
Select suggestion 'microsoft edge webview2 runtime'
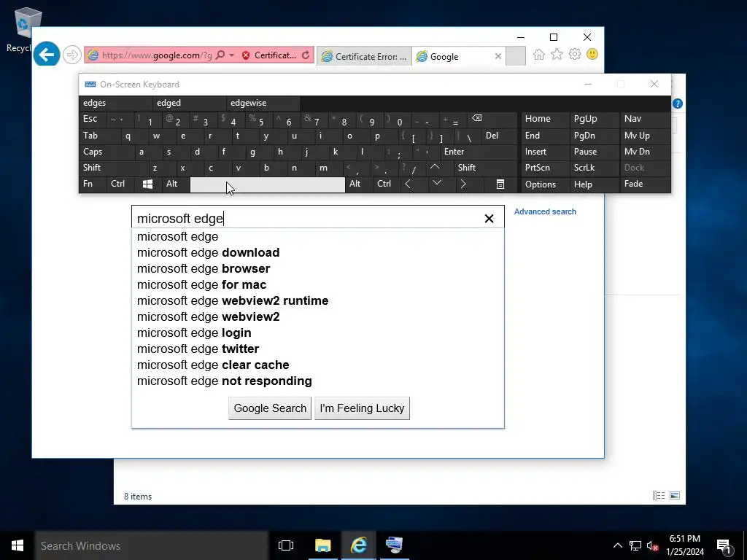318,301
